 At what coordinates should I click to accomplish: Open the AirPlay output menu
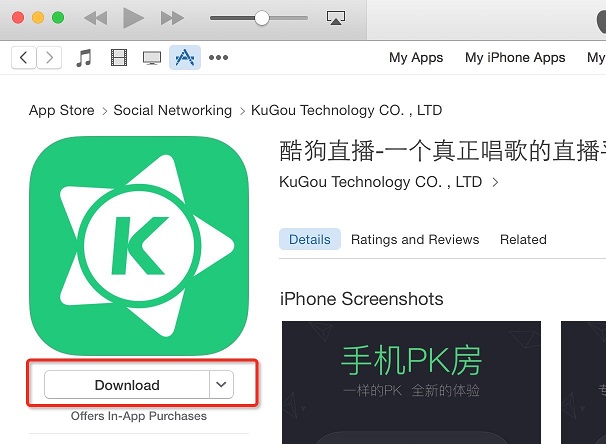click(336, 18)
